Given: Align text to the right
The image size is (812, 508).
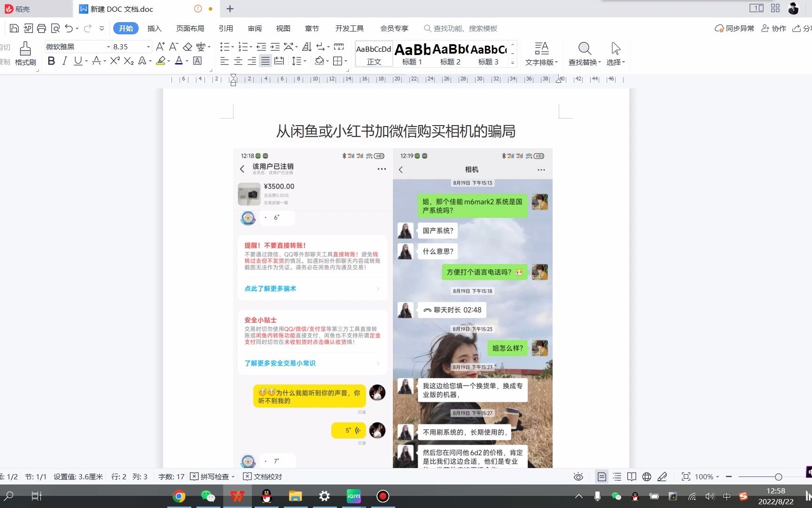Looking at the screenshot, I should click(252, 61).
